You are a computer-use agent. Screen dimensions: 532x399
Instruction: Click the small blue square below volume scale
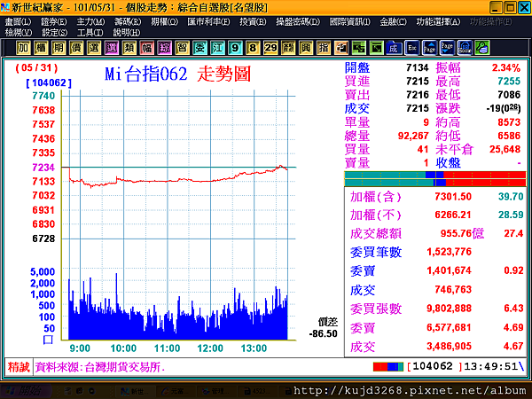coord(48,340)
